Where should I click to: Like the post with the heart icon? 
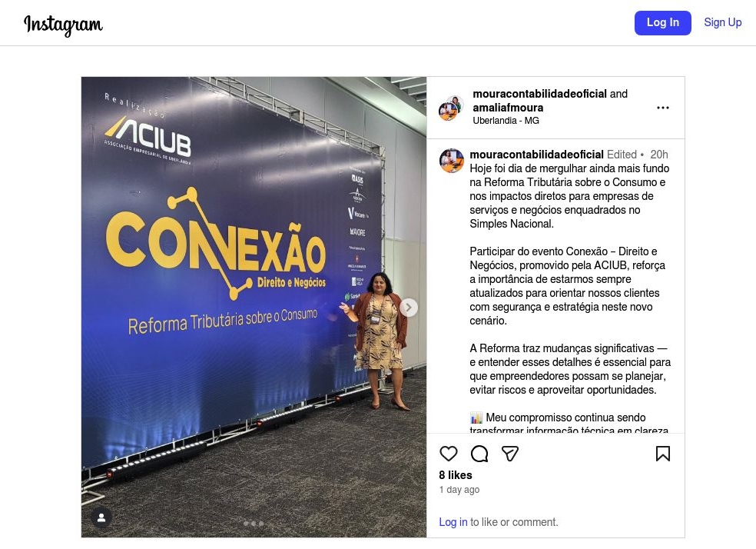coord(449,454)
